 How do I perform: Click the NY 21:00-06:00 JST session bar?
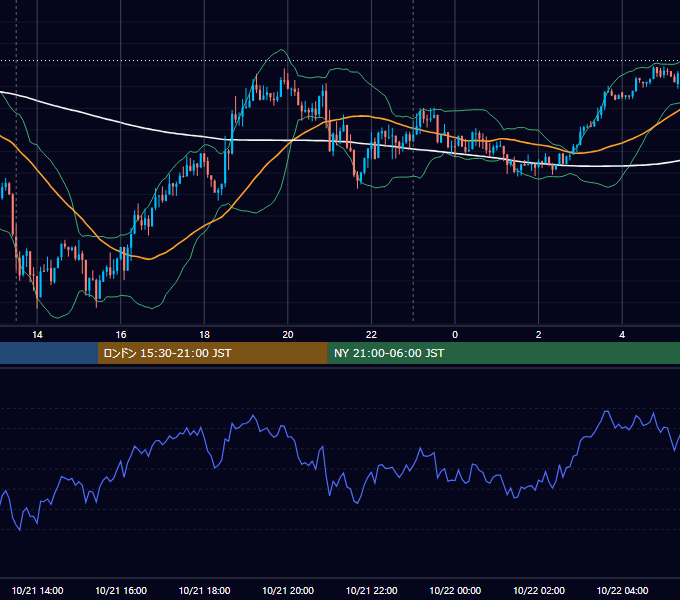503,353
